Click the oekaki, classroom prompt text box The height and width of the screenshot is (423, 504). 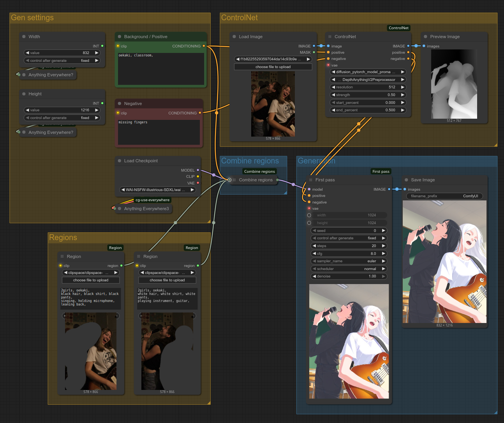[161, 68]
